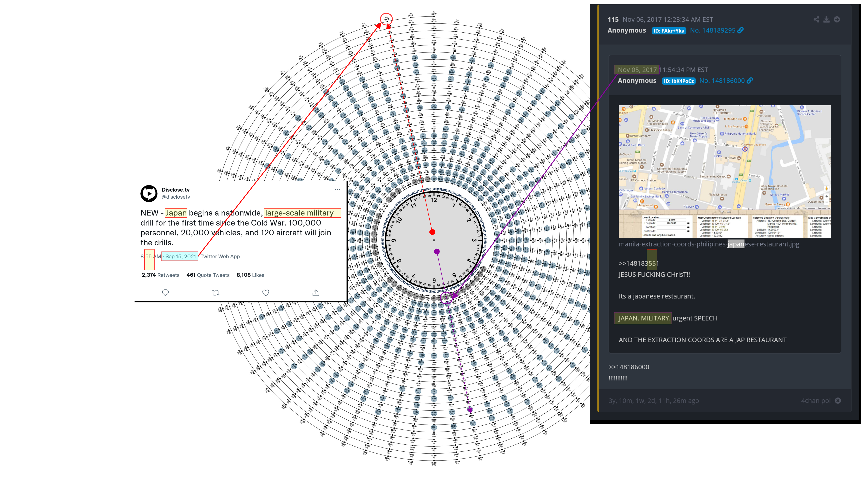Click the circled right-arrow icon on post 115
Viewport: 868px width, 477px height.
click(837, 20)
